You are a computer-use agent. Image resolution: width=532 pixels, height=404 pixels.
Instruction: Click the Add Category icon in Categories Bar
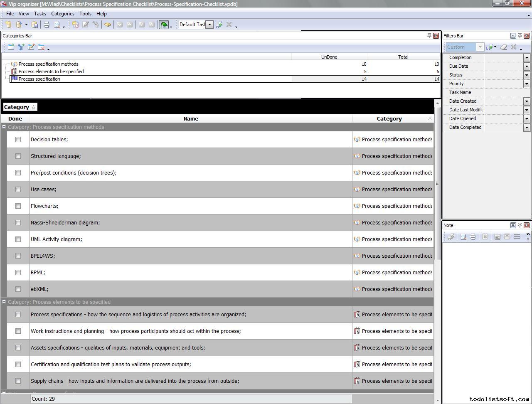[11, 47]
